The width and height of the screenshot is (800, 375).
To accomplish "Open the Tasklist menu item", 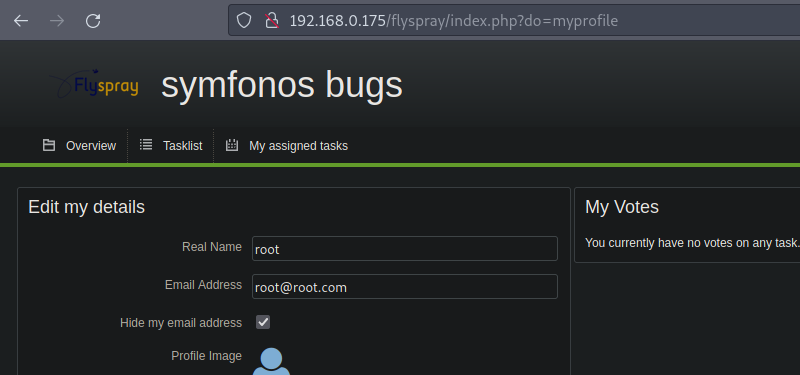I will [x=183, y=146].
